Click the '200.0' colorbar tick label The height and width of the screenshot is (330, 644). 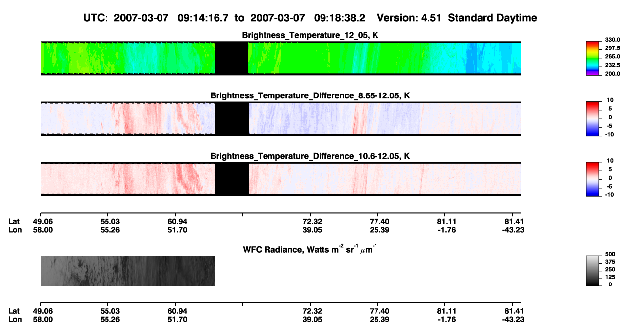pos(613,74)
